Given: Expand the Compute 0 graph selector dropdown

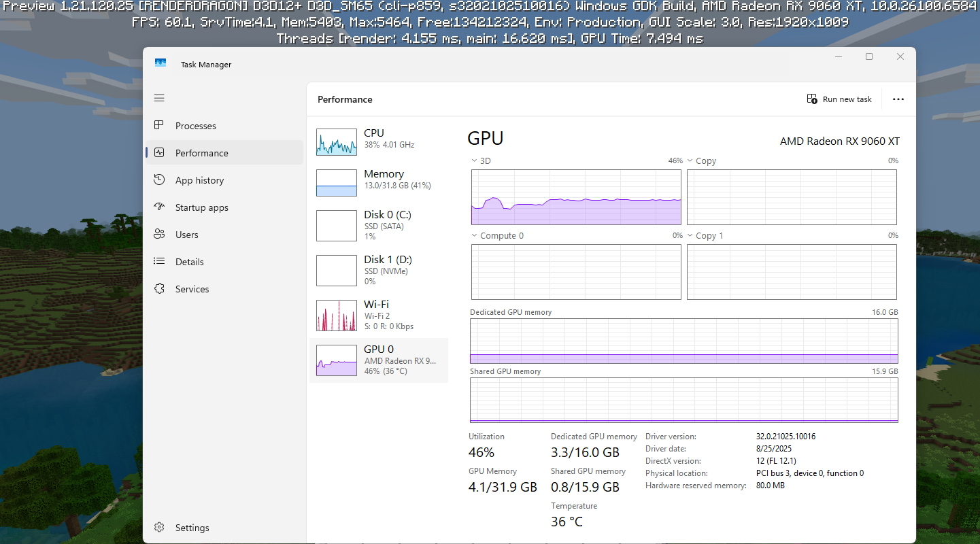Looking at the screenshot, I should coord(474,236).
